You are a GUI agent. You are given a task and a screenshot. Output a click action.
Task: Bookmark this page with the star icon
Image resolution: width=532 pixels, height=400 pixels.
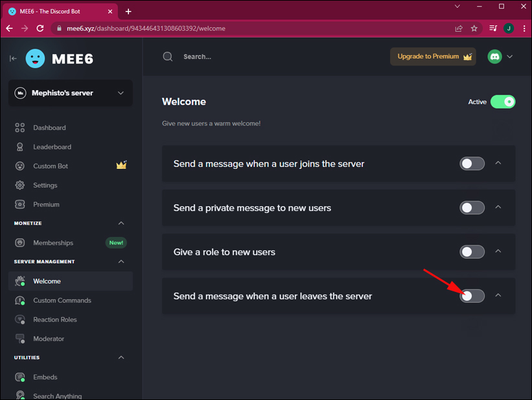[474, 28]
